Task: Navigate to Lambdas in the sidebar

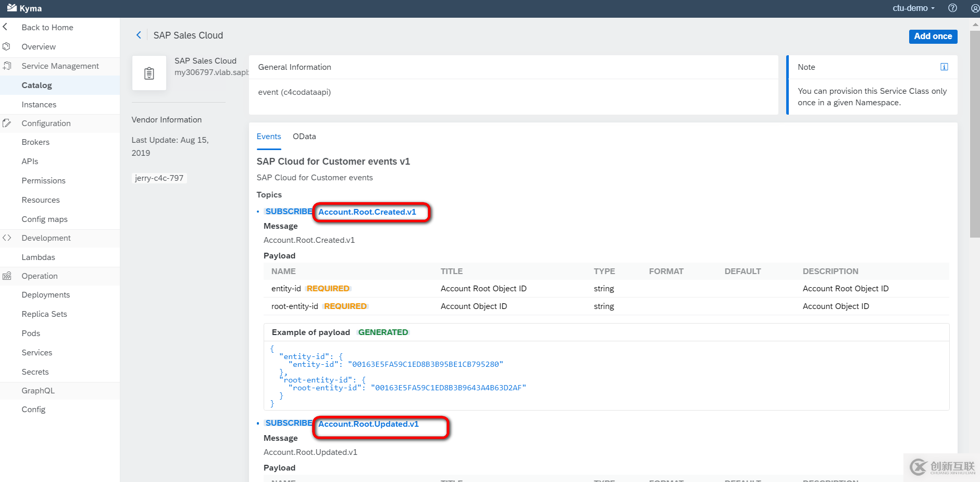Action: pyautogui.click(x=38, y=257)
